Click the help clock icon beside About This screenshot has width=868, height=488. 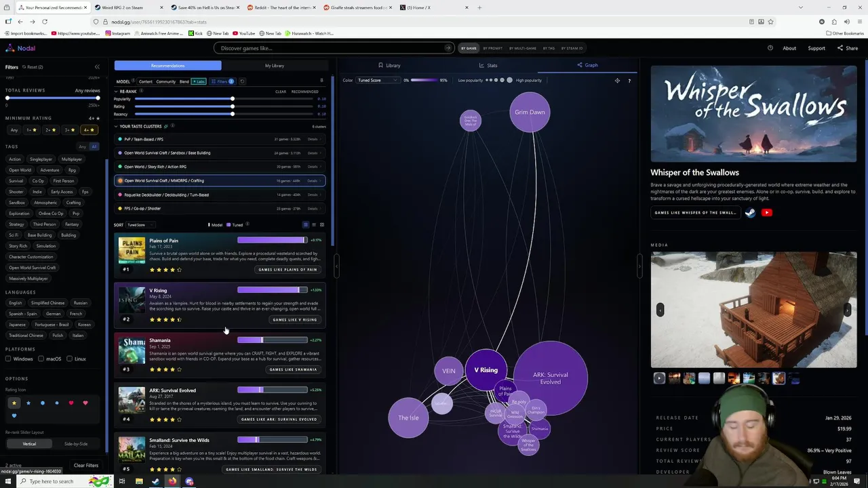[770, 48]
